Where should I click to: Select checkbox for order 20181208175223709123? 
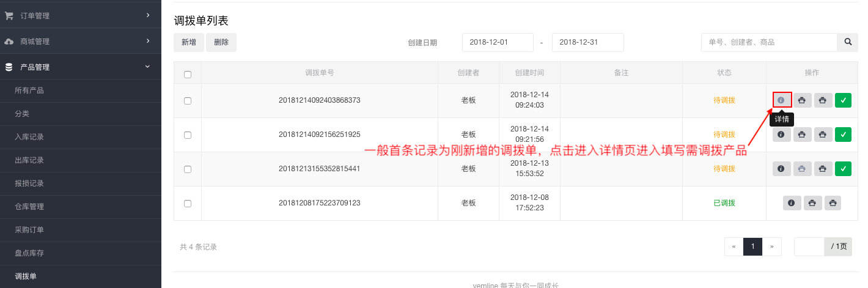tap(188, 204)
